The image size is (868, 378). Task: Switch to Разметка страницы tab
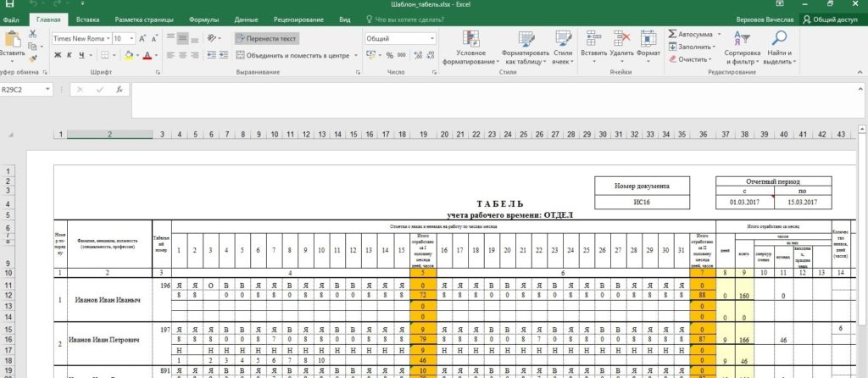click(144, 20)
